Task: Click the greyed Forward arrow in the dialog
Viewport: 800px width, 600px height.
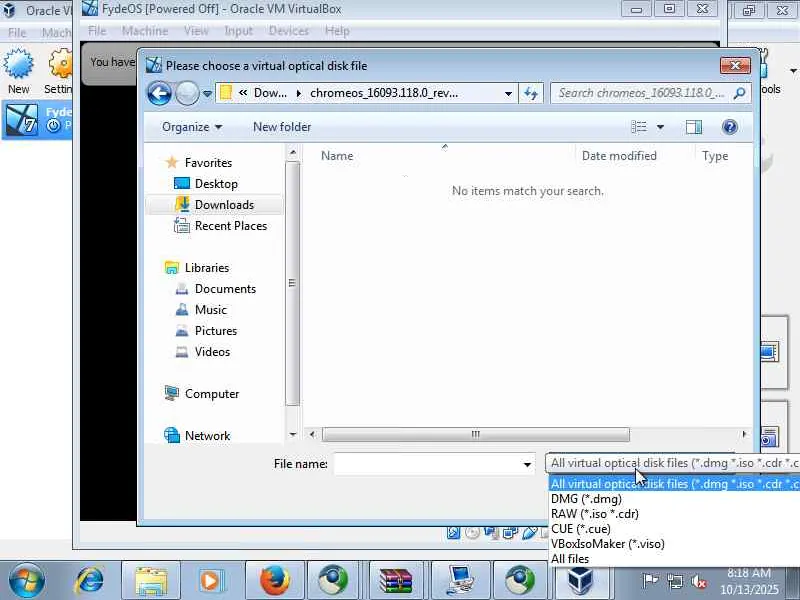Action: pos(187,93)
